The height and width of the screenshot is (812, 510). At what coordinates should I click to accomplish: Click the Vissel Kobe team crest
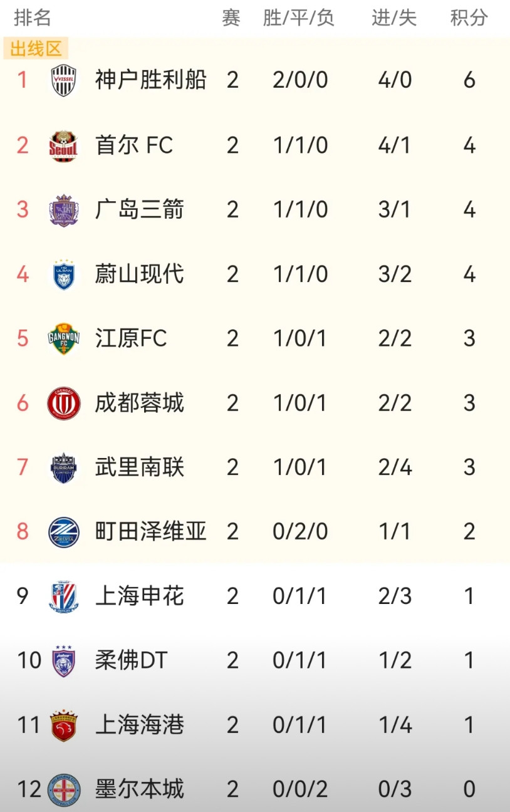(x=63, y=81)
